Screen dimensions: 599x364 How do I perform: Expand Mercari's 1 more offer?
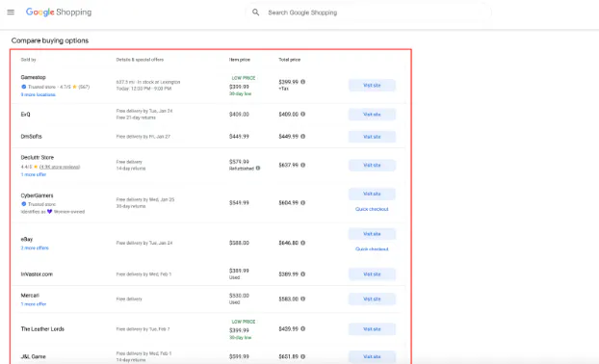click(34, 304)
